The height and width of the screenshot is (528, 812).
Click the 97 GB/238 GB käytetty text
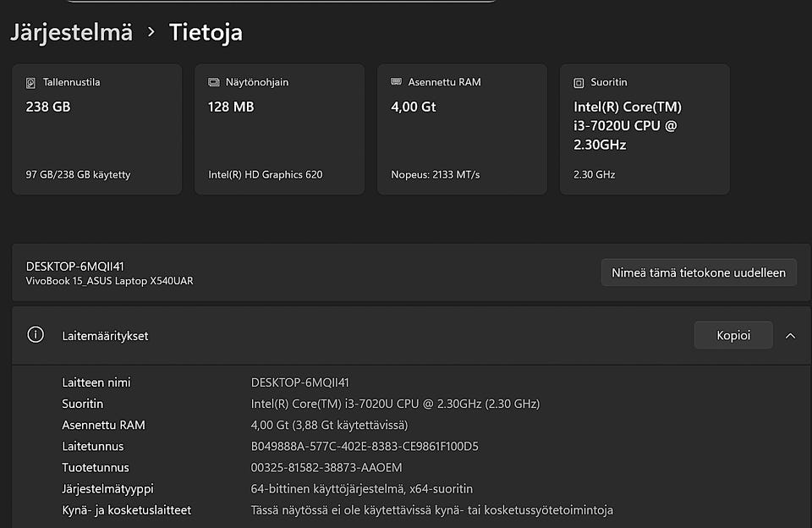coord(78,174)
